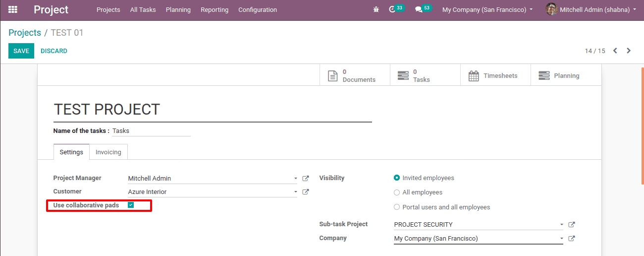Switch to the Invoicing tab
This screenshot has height=256, width=644.
[x=108, y=152]
